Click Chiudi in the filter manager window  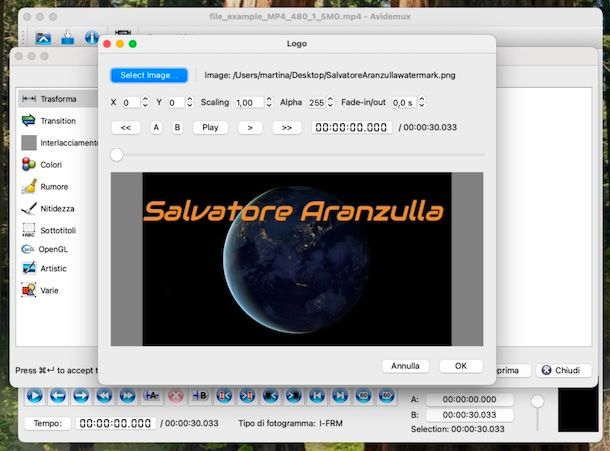click(x=563, y=370)
